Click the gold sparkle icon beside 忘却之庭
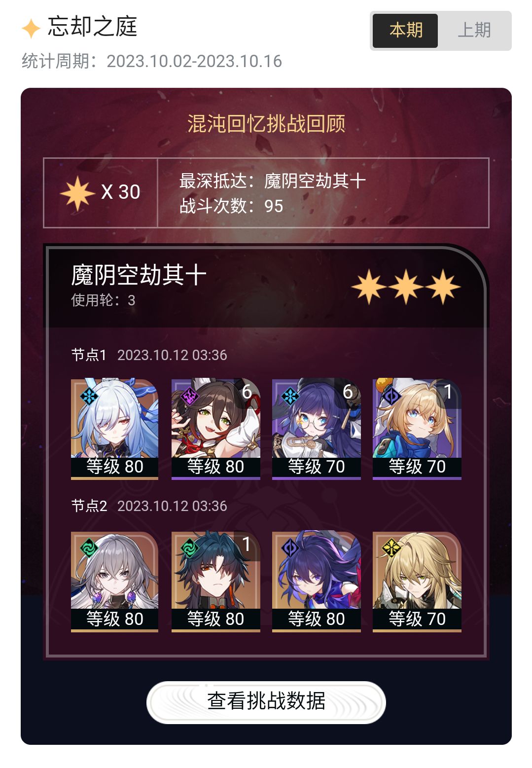Screen dimensions: 532x768 pos(31,28)
